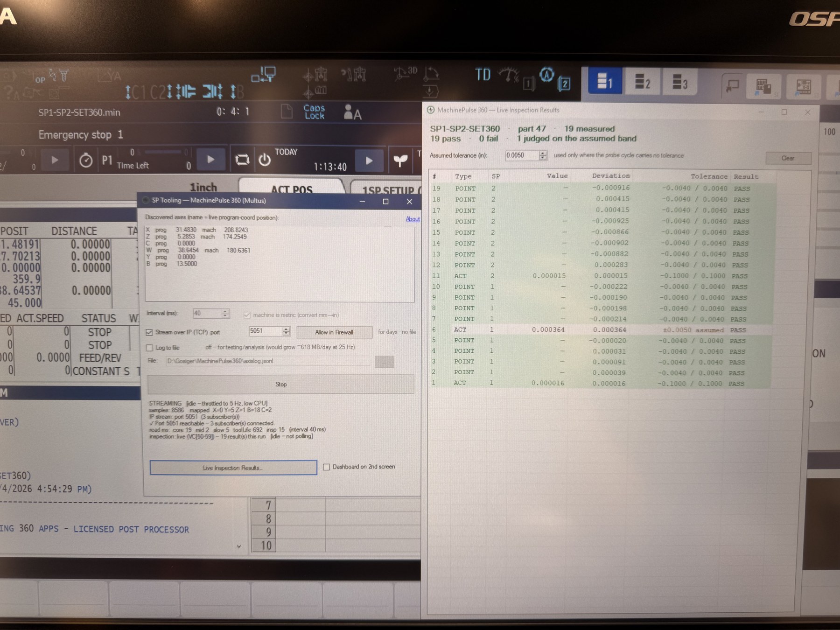Click the green sprout eco icon
Image resolution: width=840 pixels, height=630 pixels.
click(x=400, y=161)
